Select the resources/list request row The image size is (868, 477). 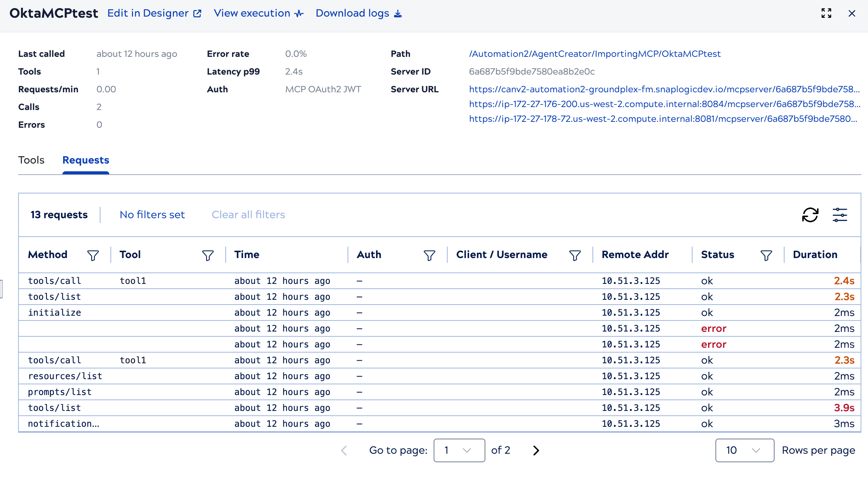pos(440,376)
